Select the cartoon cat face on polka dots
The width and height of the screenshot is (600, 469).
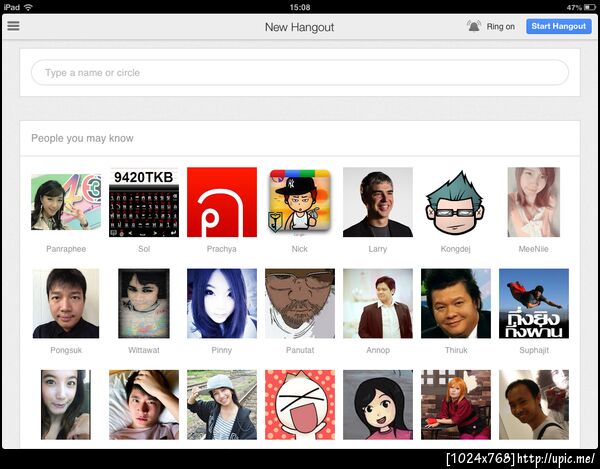coord(300,404)
